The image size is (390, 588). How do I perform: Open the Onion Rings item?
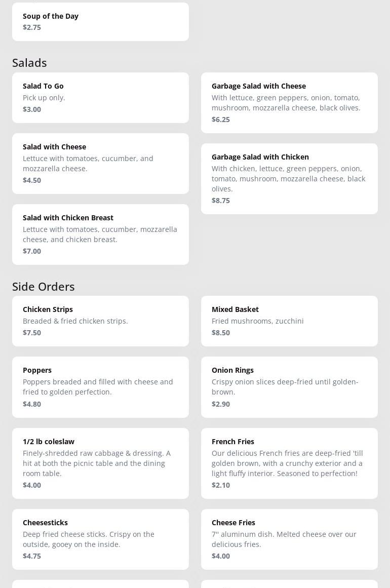click(289, 387)
